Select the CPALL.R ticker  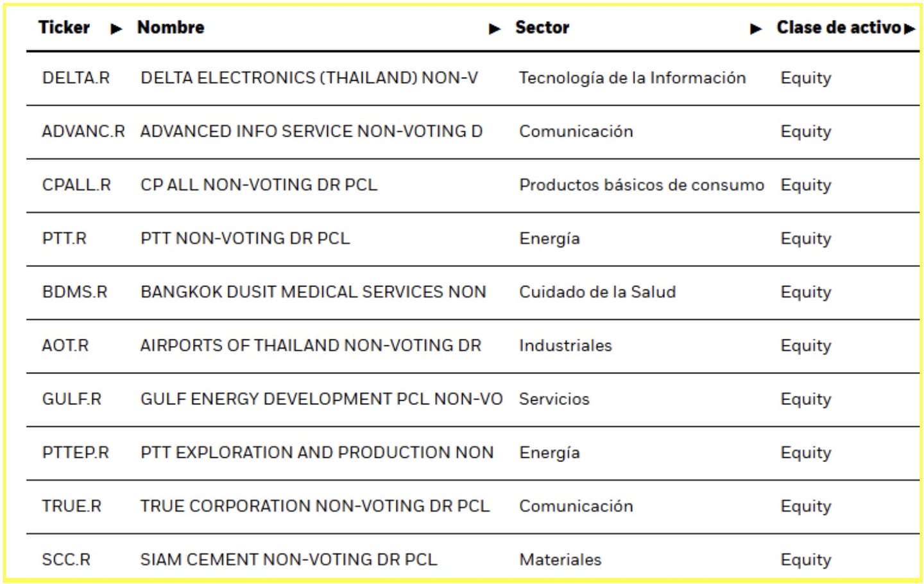(76, 185)
